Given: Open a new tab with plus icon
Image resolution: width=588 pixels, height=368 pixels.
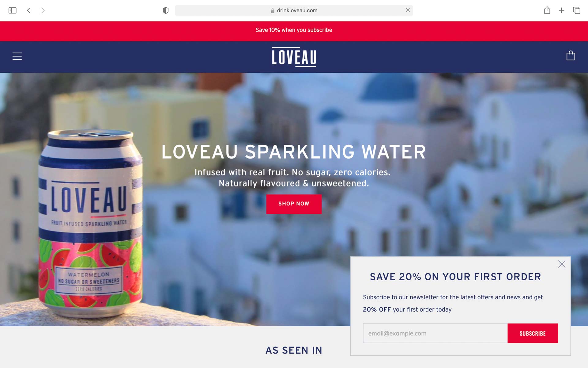Looking at the screenshot, I should [x=561, y=10].
